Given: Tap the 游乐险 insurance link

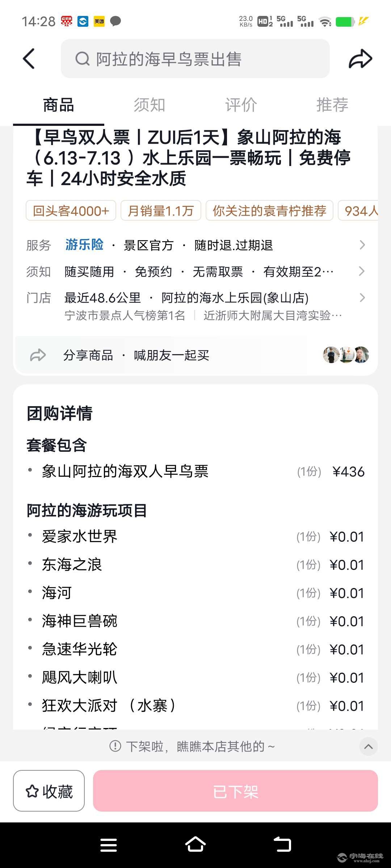Looking at the screenshot, I should click(84, 245).
